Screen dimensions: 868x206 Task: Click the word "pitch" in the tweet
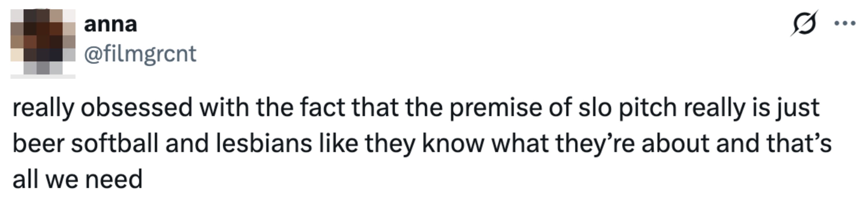tap(648, 107)
